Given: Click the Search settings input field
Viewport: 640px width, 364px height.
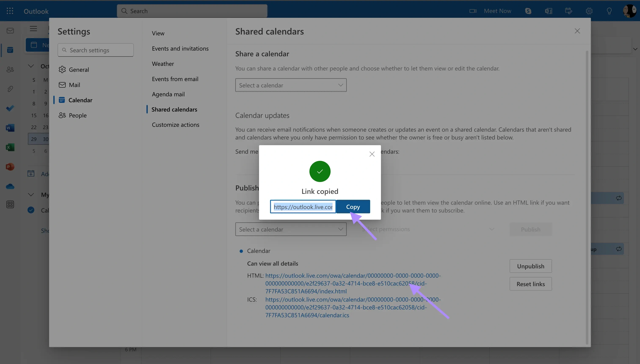Looking at the screenshot, I should (x=95, y=50).
